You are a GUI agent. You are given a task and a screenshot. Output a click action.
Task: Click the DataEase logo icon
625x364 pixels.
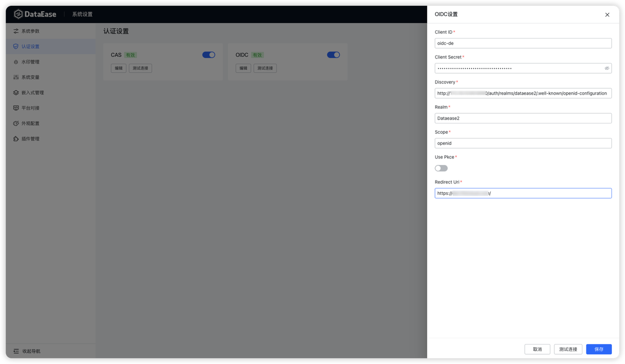point(18,14)
